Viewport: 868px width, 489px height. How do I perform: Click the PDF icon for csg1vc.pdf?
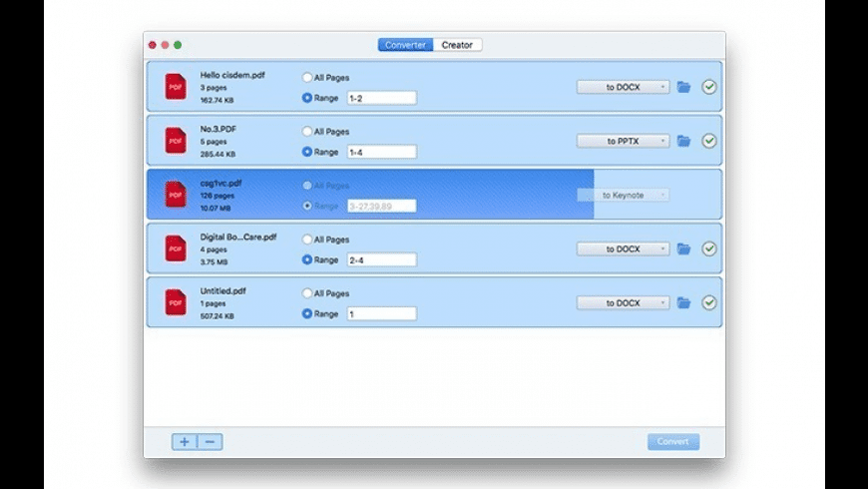(176, 195)
